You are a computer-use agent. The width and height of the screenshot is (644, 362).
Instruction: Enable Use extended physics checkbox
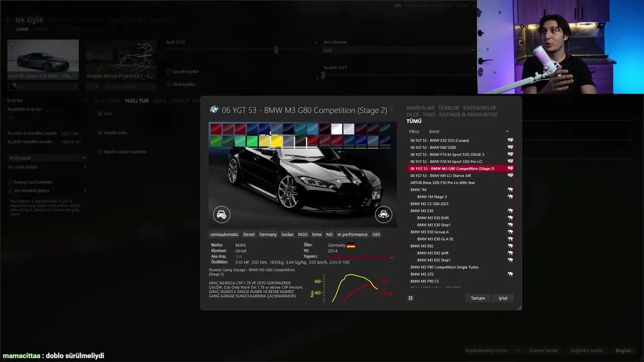coord(10,191)
